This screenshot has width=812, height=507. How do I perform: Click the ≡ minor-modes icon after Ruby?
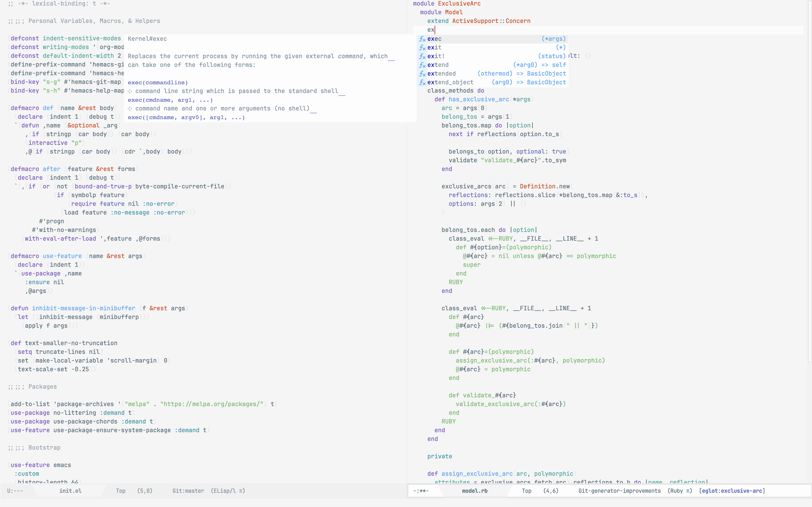(x=688, y=491)
